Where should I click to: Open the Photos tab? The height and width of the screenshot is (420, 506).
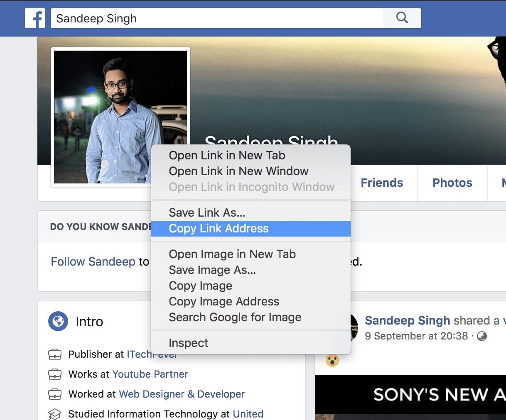pyautogui.click(x=452, y=183)
